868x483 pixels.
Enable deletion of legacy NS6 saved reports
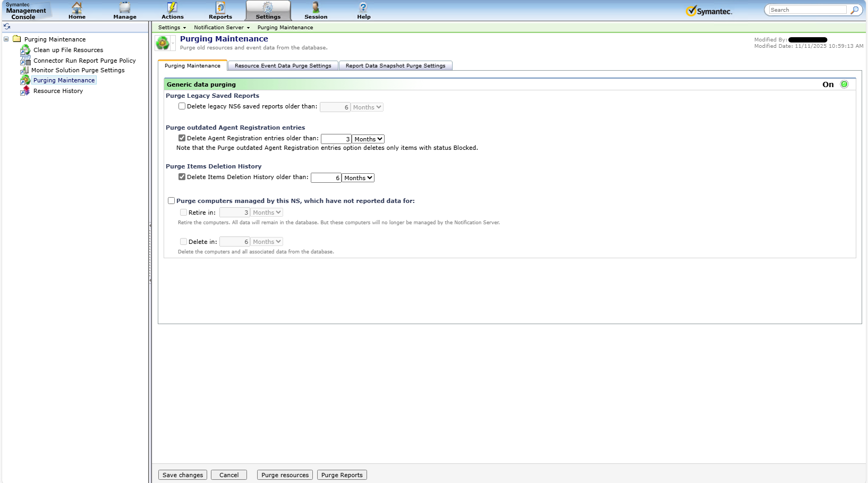(x=182, y=106)
